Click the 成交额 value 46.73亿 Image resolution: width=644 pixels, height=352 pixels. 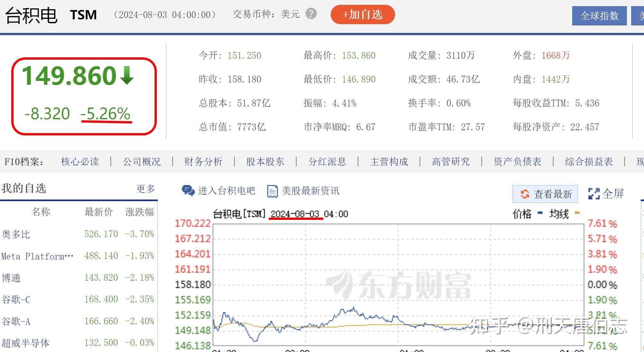pos(463,79)
